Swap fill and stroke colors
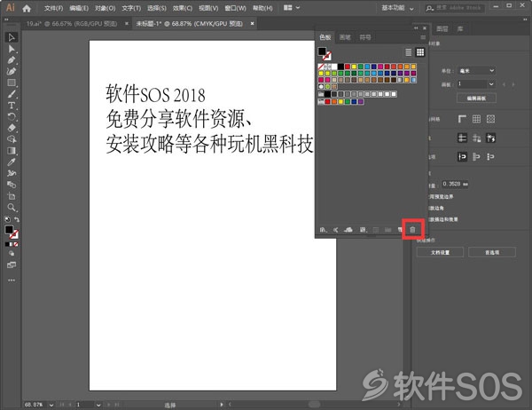Screen dimensions: 532x410 tap(16, 219)
